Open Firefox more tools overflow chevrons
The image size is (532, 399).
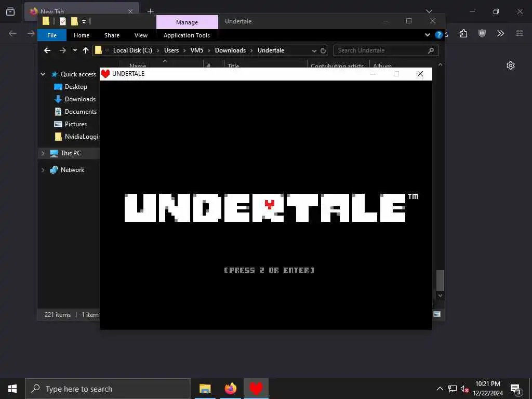pyautogui.click(x=500, y=33)
